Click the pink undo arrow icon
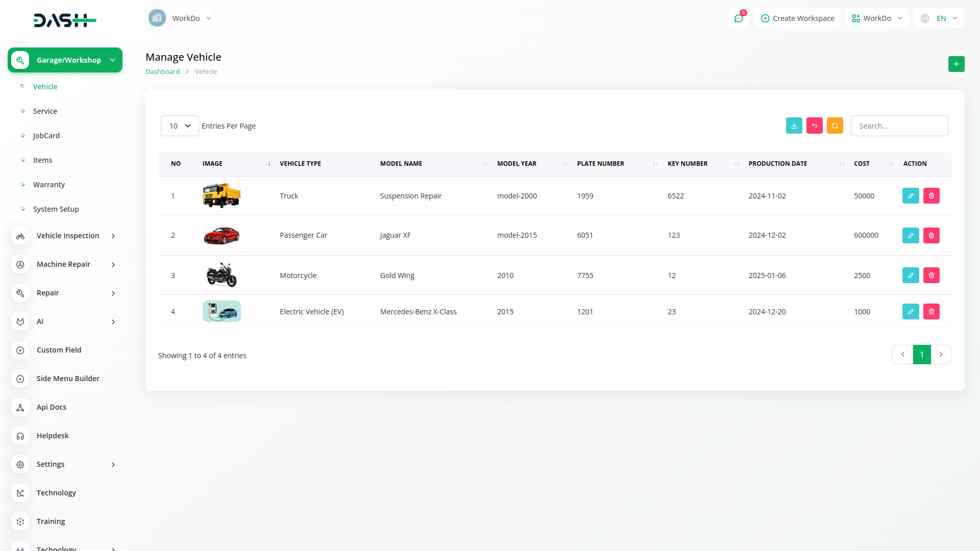980x551 pixels. click(x=814, y=126)
